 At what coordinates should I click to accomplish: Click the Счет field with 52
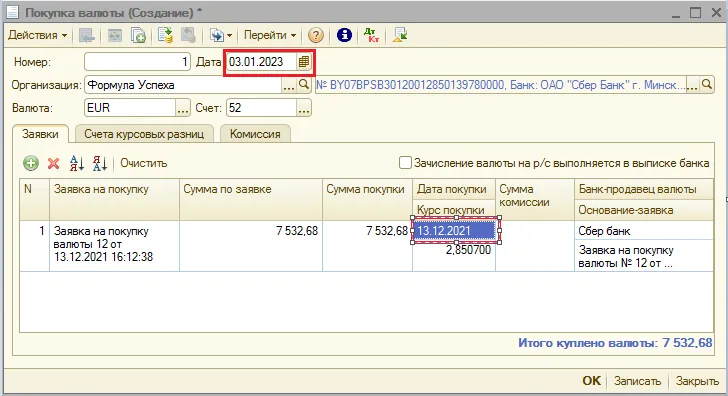pos(261,108)
